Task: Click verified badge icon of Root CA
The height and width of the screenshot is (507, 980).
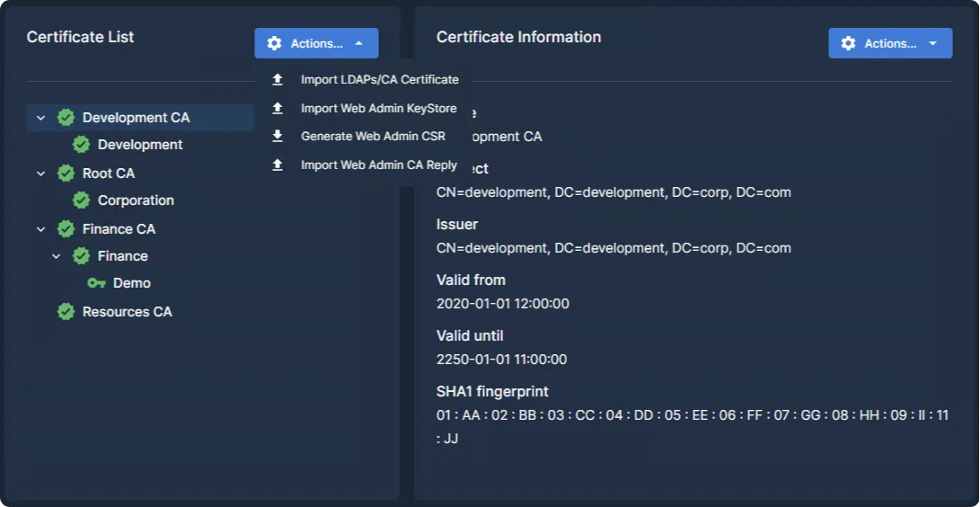Action: pyautogui.click(x=66, y=173)
